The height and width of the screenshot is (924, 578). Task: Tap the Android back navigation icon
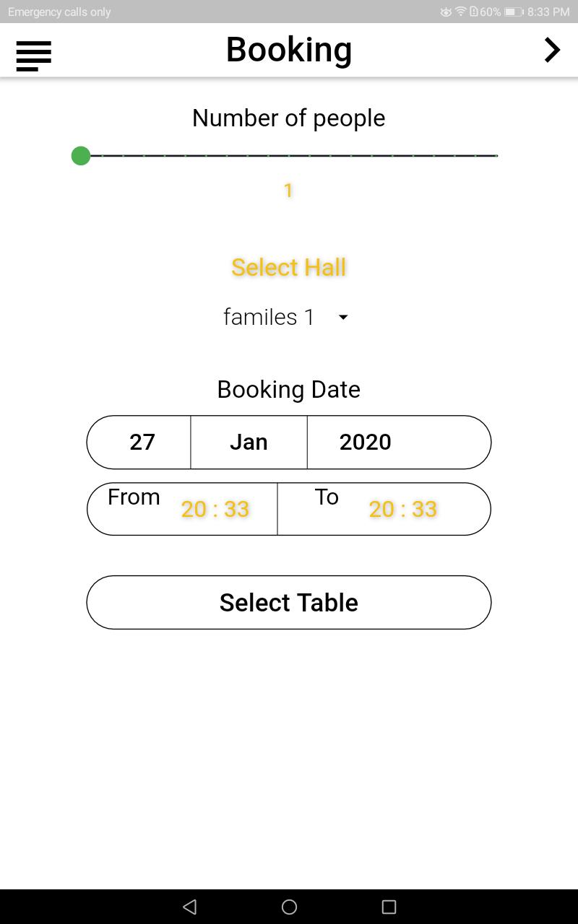coord(190,907)
